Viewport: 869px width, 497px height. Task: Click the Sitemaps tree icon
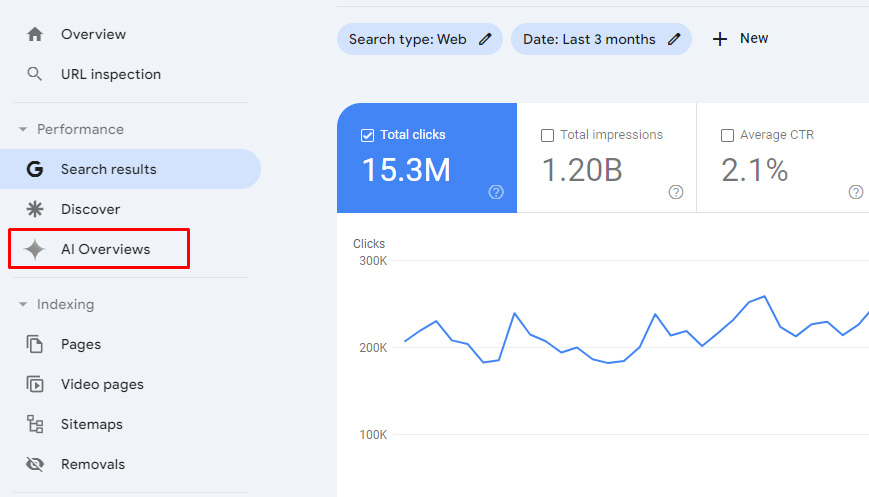35,424
